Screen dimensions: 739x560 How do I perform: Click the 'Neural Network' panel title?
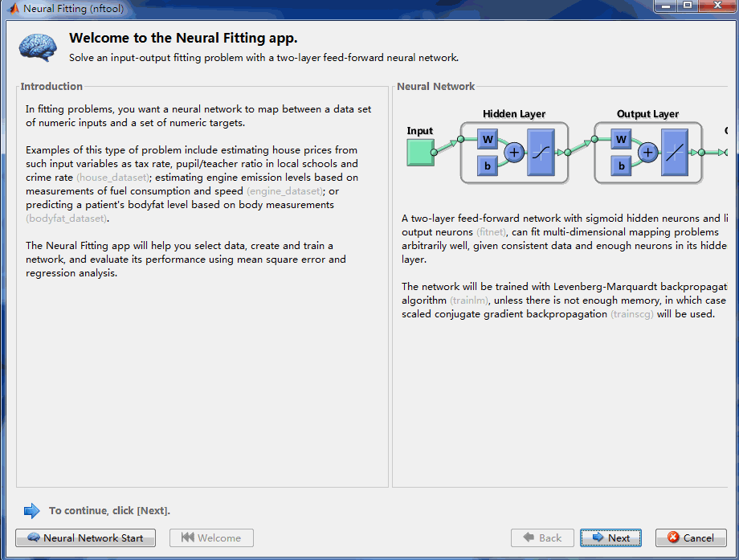tap(436, 86)
